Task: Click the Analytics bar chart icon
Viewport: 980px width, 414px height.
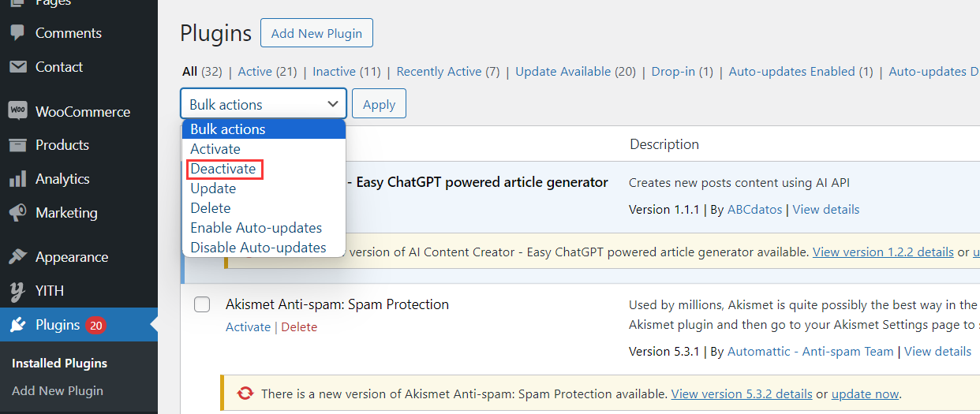Action: (17, 179)
